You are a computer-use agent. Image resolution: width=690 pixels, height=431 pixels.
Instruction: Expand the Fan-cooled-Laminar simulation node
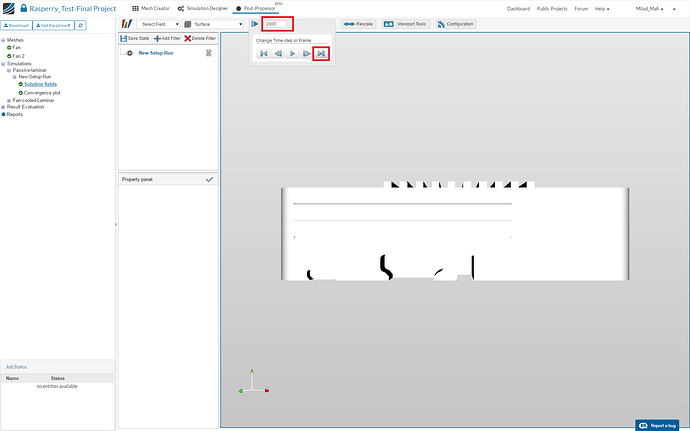coord(9,100)
